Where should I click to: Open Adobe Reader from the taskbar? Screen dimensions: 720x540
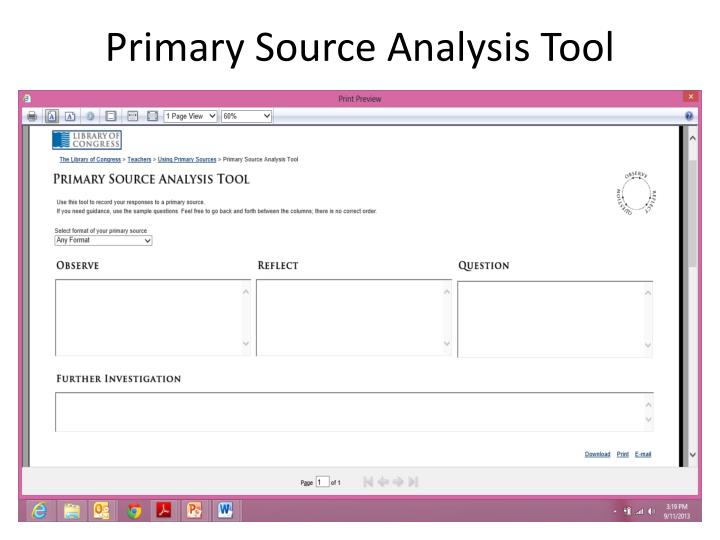[x=164, y=510]
